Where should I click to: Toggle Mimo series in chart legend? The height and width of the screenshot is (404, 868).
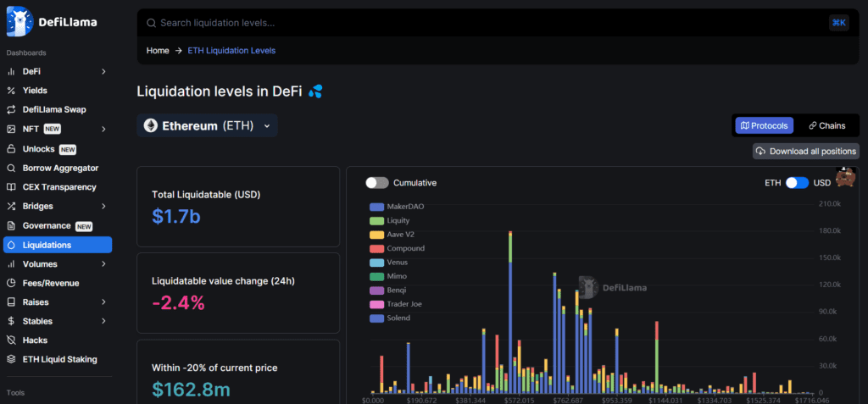pos(388,276)
